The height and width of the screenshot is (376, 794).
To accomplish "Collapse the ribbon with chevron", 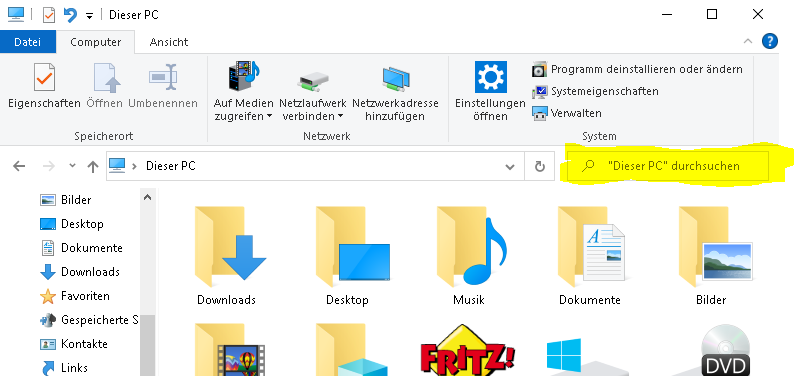I will 747,42.
